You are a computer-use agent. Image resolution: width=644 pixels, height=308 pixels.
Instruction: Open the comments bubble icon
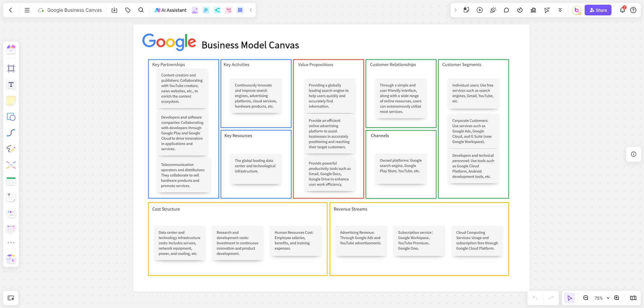pos(506,10)
